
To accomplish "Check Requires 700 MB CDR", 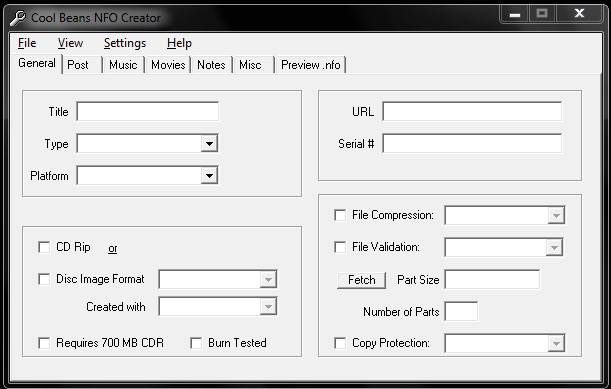I will click(44, 343).
